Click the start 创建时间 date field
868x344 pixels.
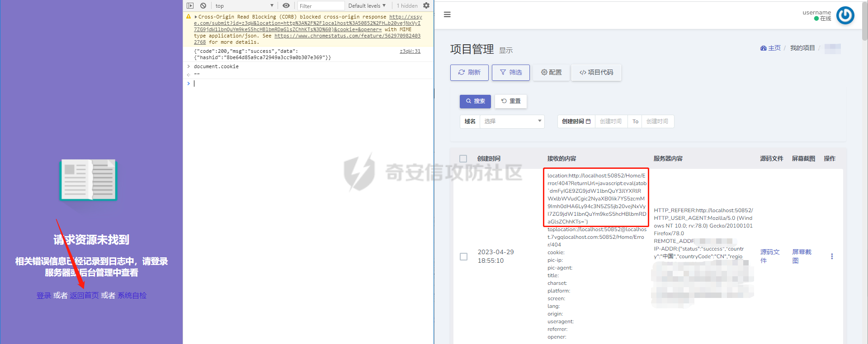coord(611,121)
